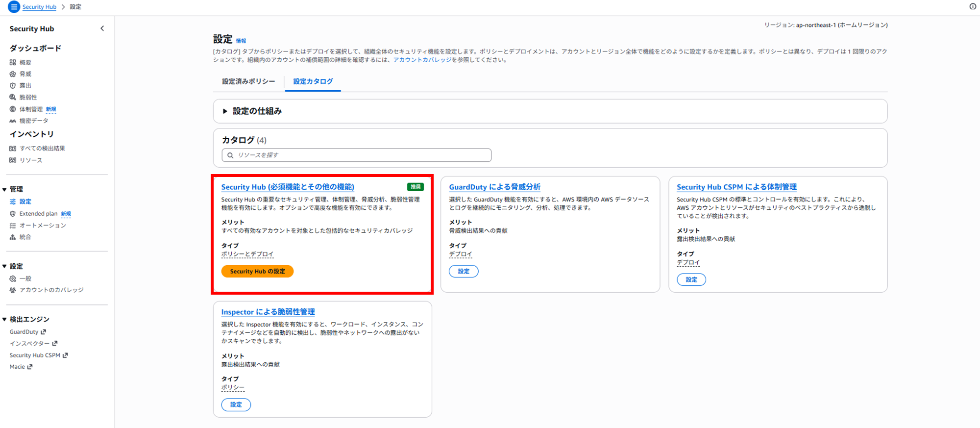Click the info circle icon at top right
Viewport: 980px width, 428px height.
click(x=973, y=6)
